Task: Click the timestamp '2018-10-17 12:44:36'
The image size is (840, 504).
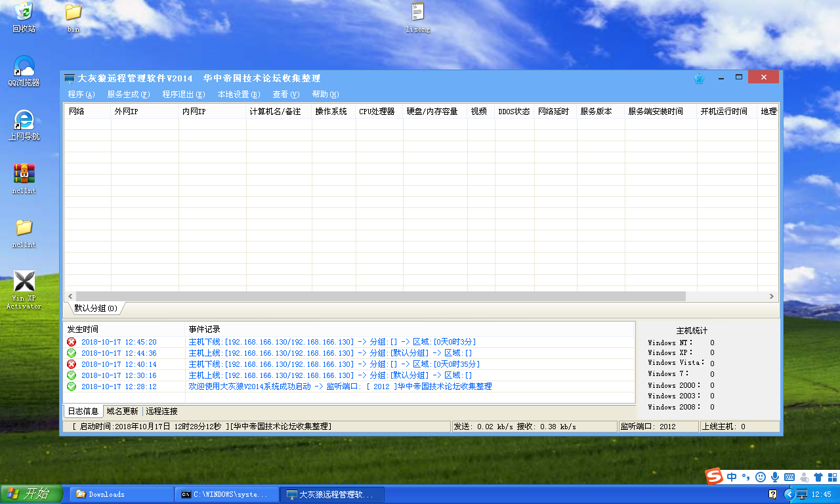Action: pyautogui.click(x=119, y=353)
